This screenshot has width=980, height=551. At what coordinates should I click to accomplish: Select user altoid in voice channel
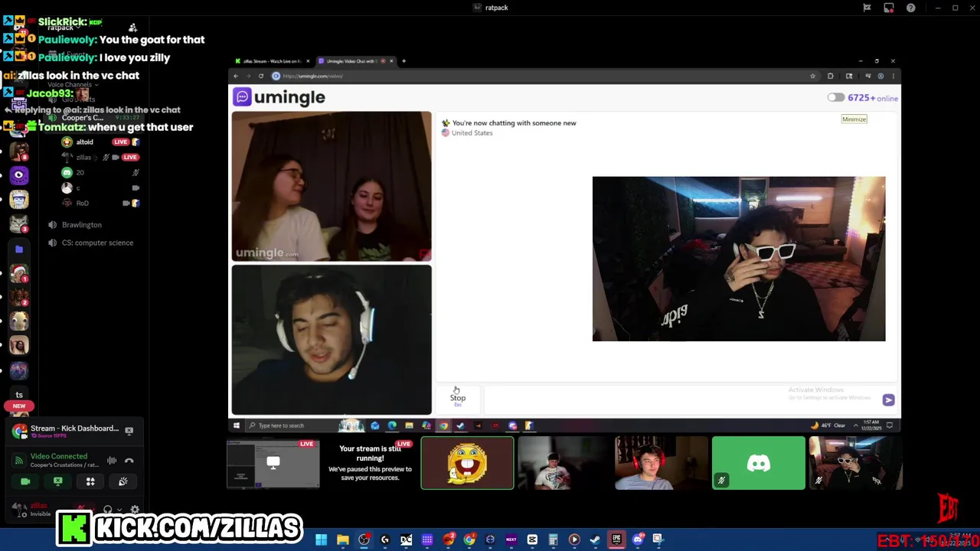tap(84, 142)
